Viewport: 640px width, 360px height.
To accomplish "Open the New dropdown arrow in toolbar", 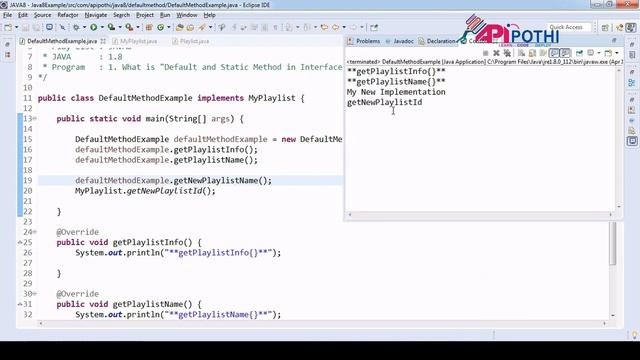I will (16, 27).
